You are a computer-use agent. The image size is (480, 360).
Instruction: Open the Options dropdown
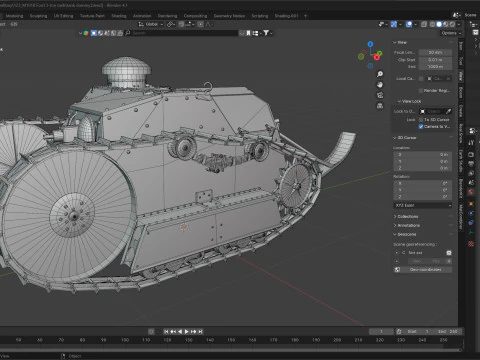tap(451, 33)
